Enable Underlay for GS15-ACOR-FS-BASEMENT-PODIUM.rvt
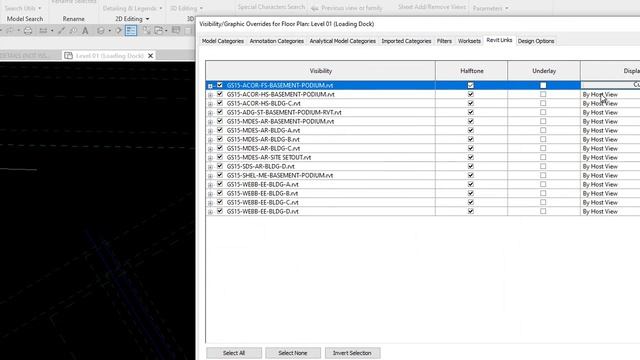The image size is (640, 360). [x=543, y=85]
